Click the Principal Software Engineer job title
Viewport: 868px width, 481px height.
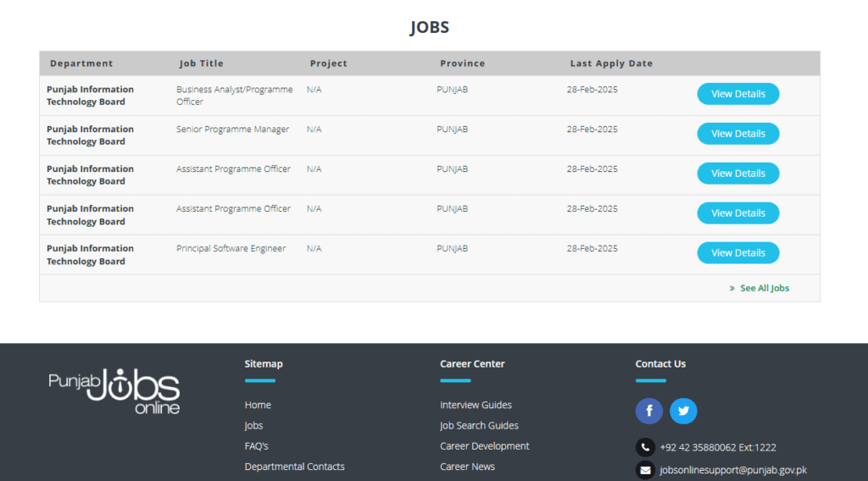point(231,249)
